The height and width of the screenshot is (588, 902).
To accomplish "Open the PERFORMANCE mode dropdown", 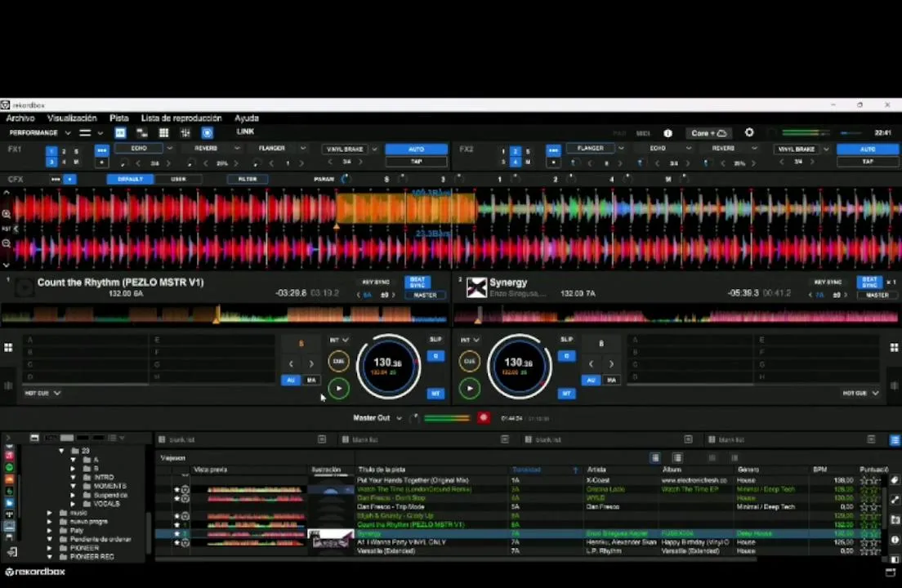I will click(40, 133).
